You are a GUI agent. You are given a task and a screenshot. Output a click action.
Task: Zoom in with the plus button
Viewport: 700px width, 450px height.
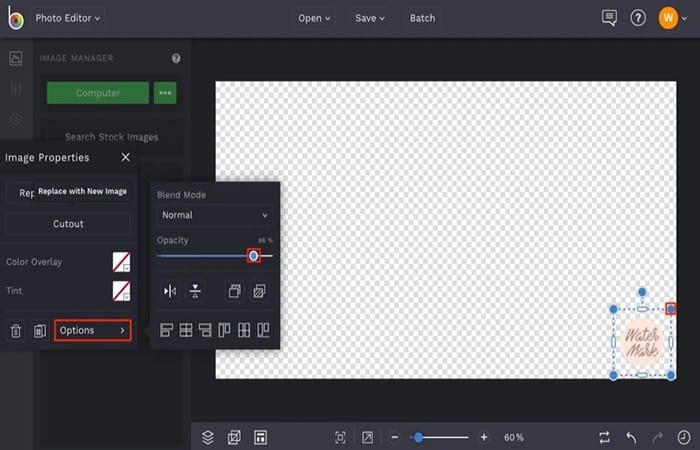point(484,437)
